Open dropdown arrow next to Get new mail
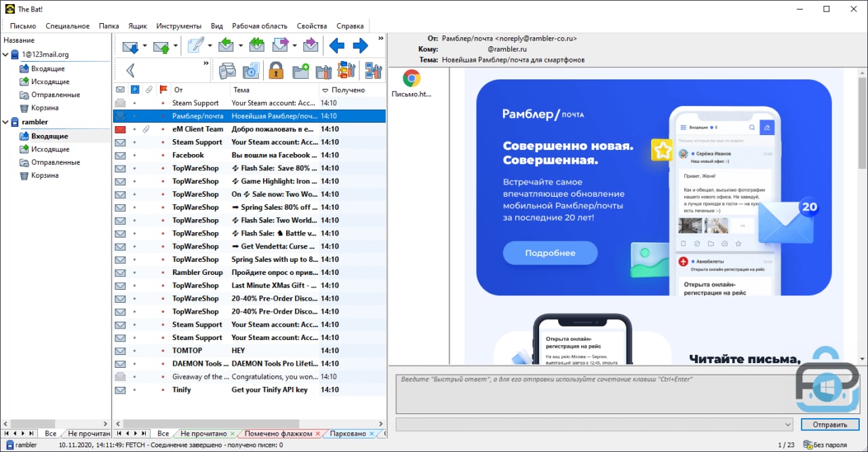Screen dimensions: 868x452 144,46
